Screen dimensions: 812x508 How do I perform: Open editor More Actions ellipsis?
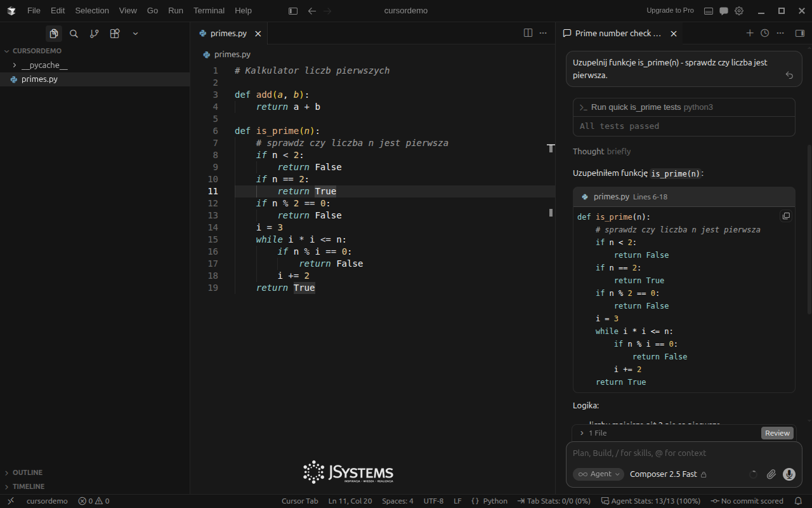pyautogui.click(x=543, y=33)
